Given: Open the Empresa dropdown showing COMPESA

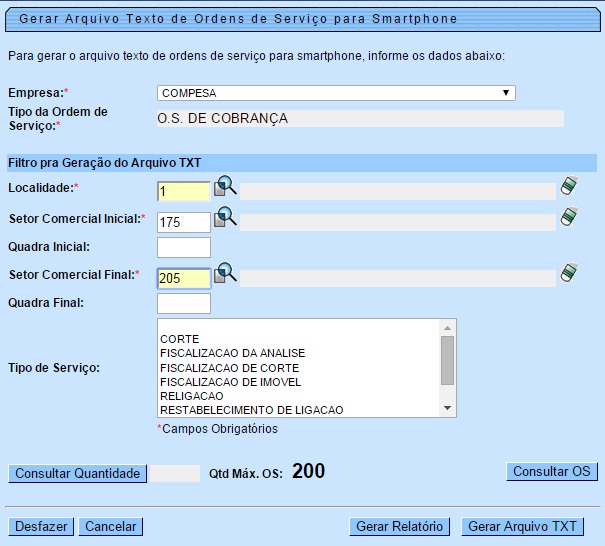Looking at the screenshot, I should click(336, 93).
